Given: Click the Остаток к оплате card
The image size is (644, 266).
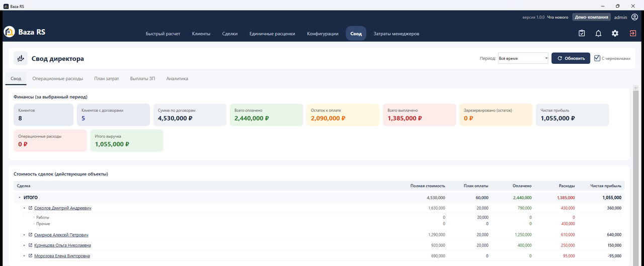Looking at the screenshot, I should pyautogui.click(x=343, y=115).
